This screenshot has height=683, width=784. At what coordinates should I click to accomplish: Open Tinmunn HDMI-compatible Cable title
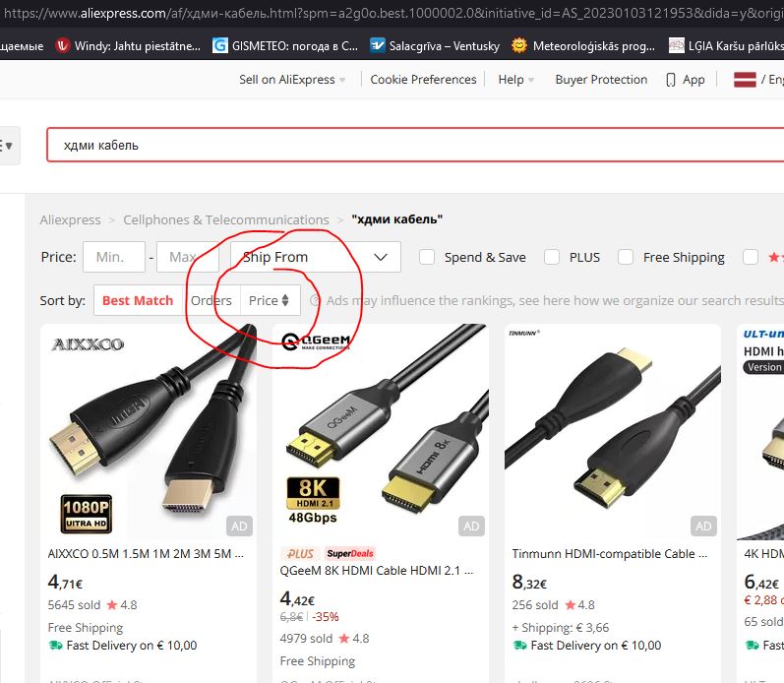pyautogui.click(x=610, y=554)
